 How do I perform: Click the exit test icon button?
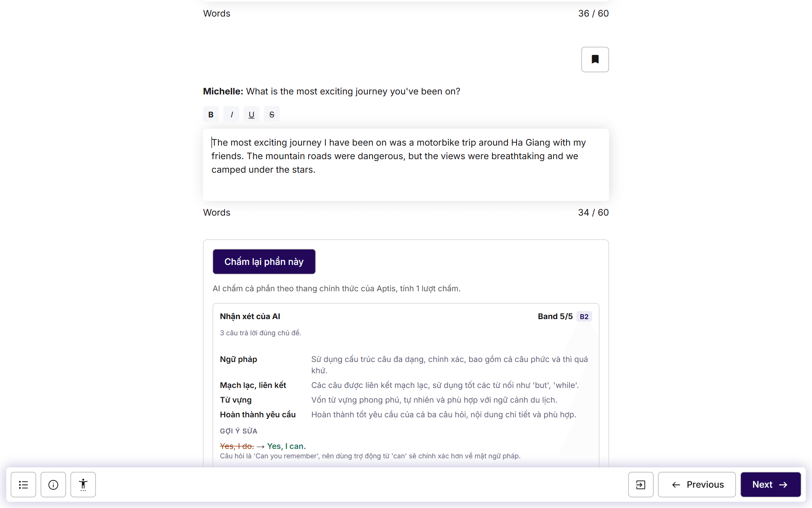641,485
